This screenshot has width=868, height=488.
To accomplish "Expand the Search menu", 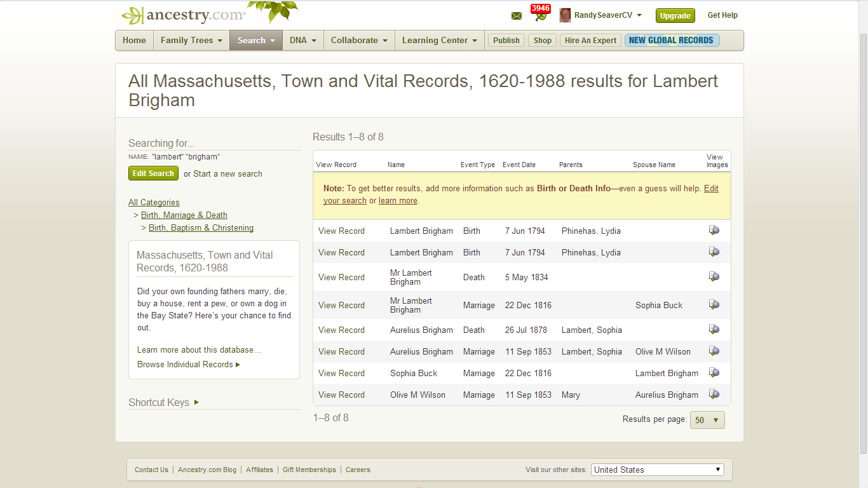I will click(x=255, y=40).
